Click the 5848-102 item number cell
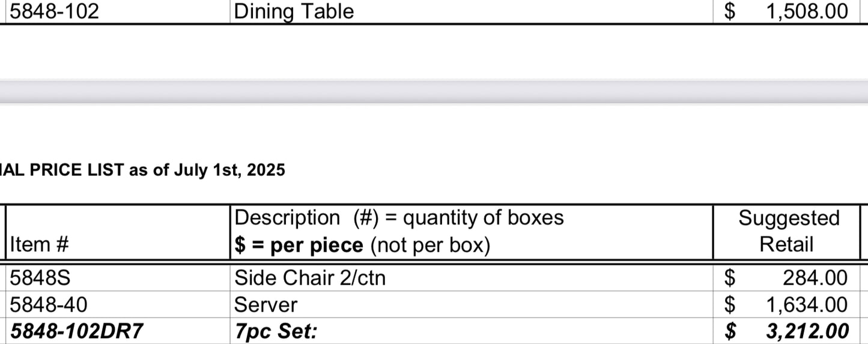868x344 pixels. tap(55, 11)
